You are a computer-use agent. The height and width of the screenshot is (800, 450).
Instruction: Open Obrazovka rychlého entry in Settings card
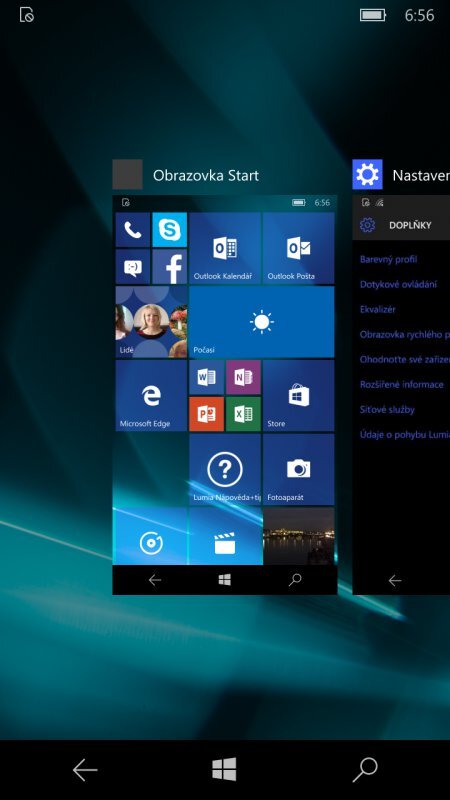point(405,335)
